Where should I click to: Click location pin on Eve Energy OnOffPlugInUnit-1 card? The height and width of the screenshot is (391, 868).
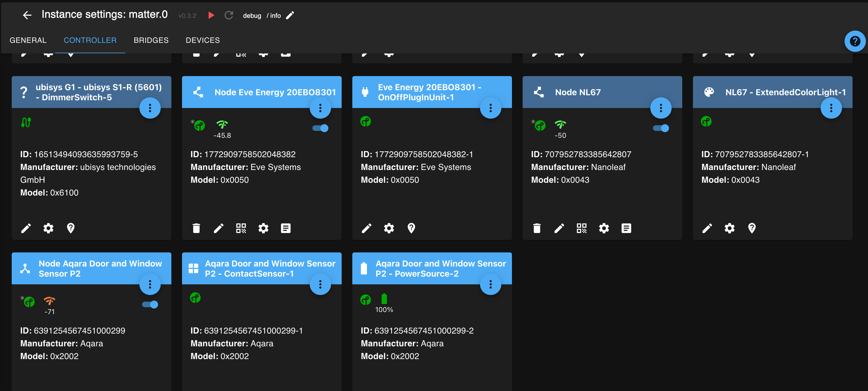point(411,228)
